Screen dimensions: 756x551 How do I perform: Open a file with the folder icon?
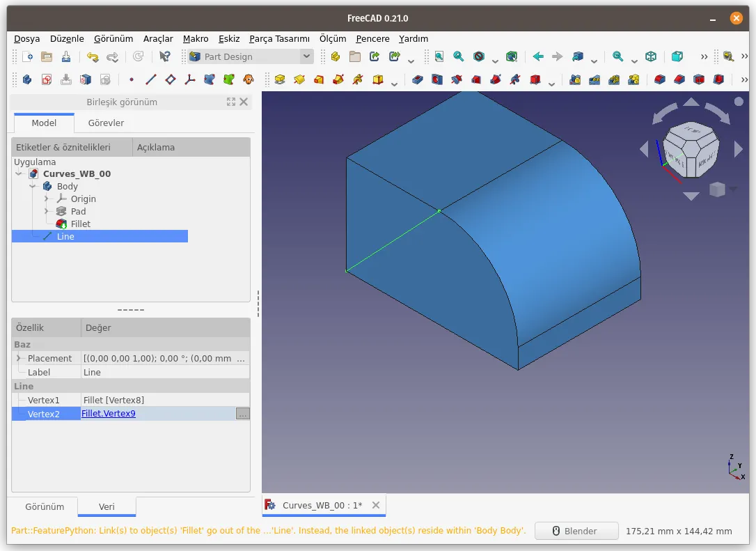[x=47, y=57]
